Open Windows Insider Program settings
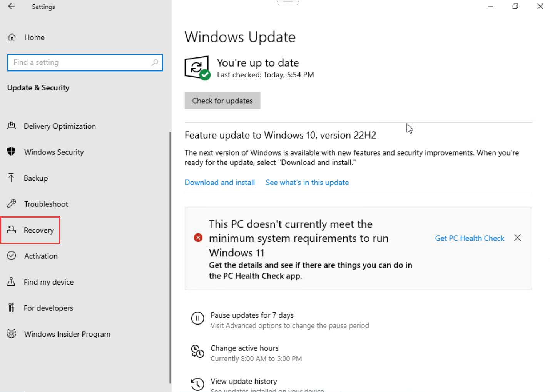Viewport: 550px width, 392px height. coord(67,334)
